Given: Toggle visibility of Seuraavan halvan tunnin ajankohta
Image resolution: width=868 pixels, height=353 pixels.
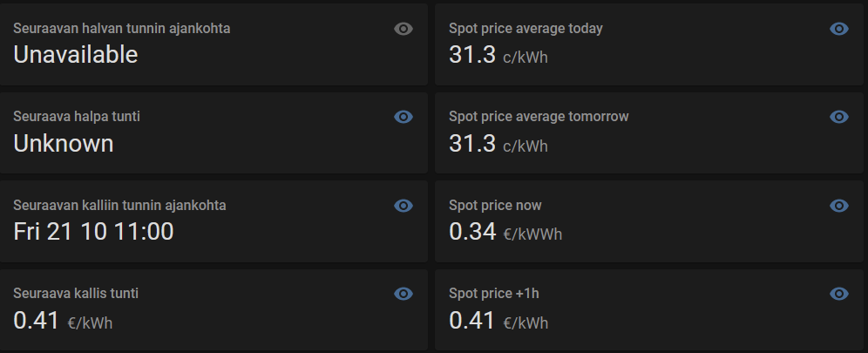Looking at the screenshot, I should (x=403, y=29).
